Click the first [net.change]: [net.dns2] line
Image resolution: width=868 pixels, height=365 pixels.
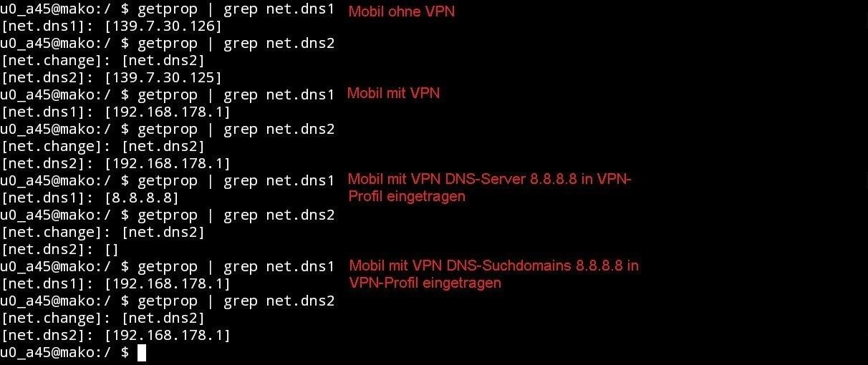[x=102, y=61]
